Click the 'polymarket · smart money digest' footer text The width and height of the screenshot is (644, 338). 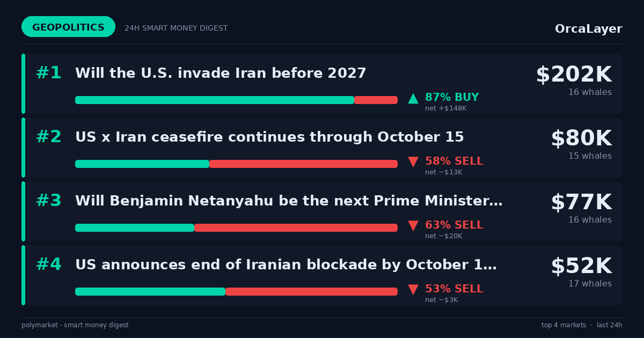coord(75,325)
